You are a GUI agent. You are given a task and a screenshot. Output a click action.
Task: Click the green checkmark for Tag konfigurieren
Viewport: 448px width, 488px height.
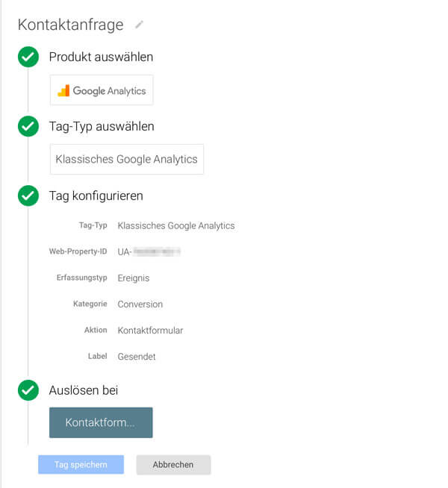28,195
